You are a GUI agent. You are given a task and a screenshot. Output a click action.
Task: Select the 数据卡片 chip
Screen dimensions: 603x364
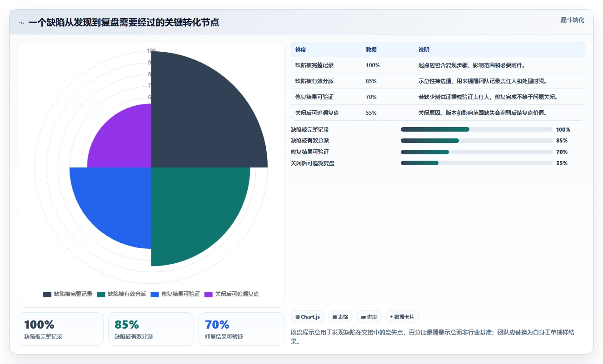point(402,317)
